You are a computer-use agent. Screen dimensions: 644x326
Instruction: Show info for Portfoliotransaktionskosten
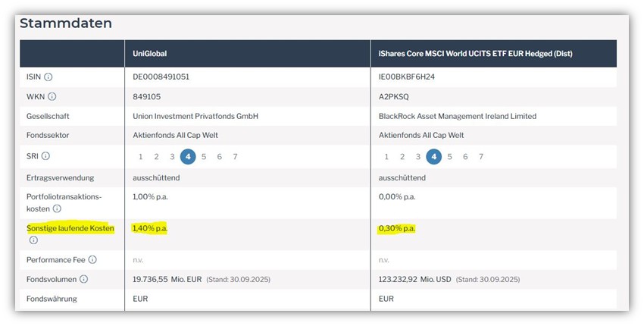click(x=57, y=208)
